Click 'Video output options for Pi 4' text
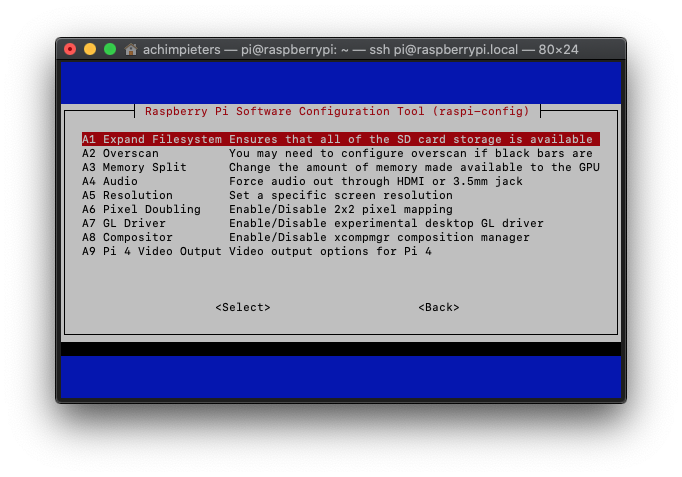The width and height of the screenshot is (682, 477). pos(330,251)
